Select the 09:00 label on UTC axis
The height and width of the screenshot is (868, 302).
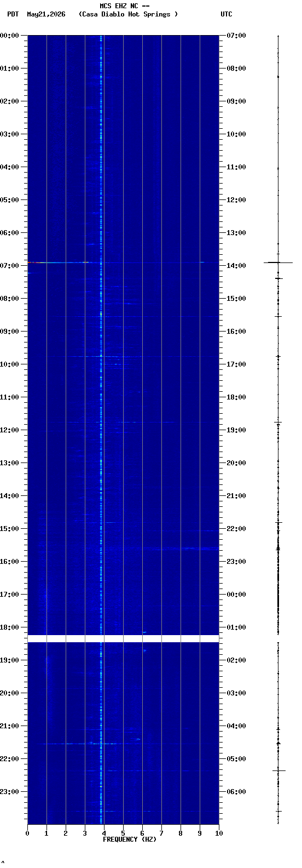tap(236, 101)
